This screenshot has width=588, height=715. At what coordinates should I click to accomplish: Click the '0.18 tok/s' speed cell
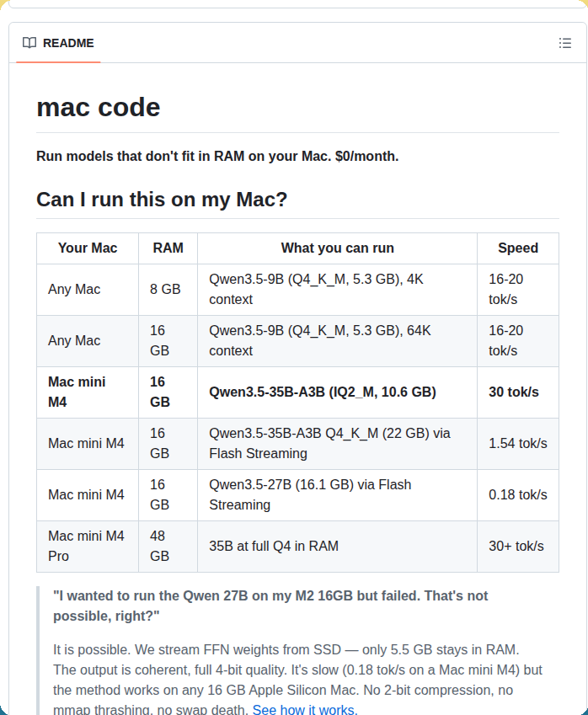(x=518, y=495)
